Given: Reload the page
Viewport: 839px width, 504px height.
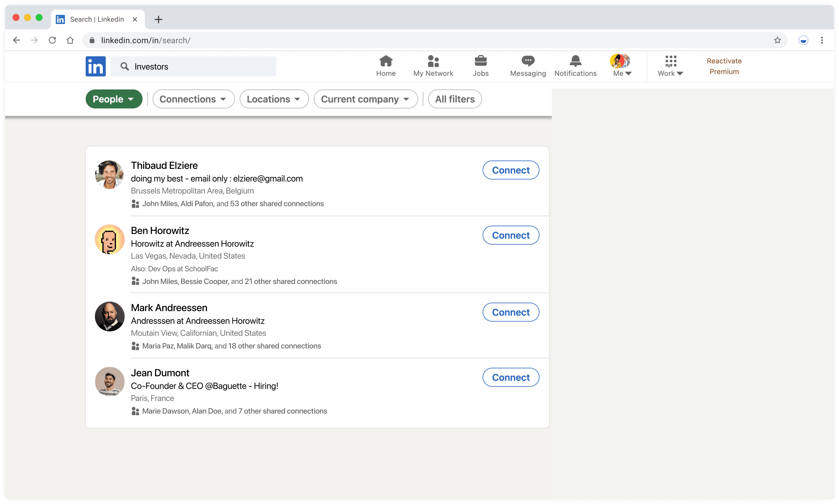Looking at the screenshot, I should [52, 40].
